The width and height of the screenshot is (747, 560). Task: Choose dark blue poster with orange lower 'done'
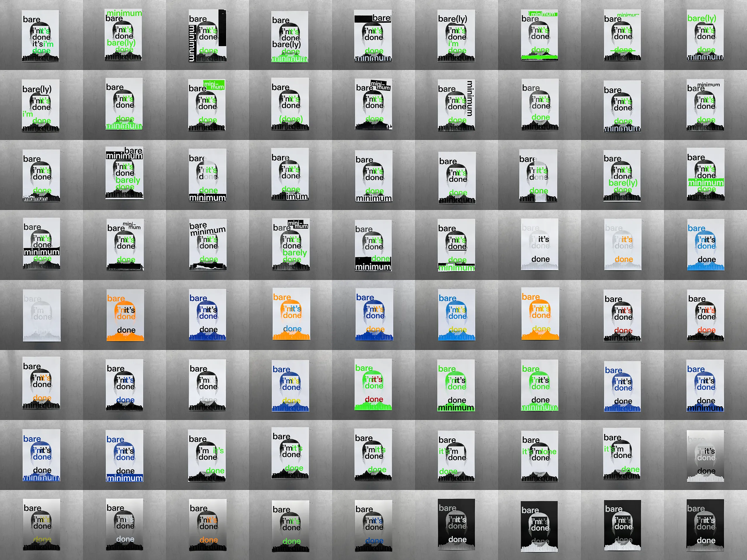coord(374,314)
